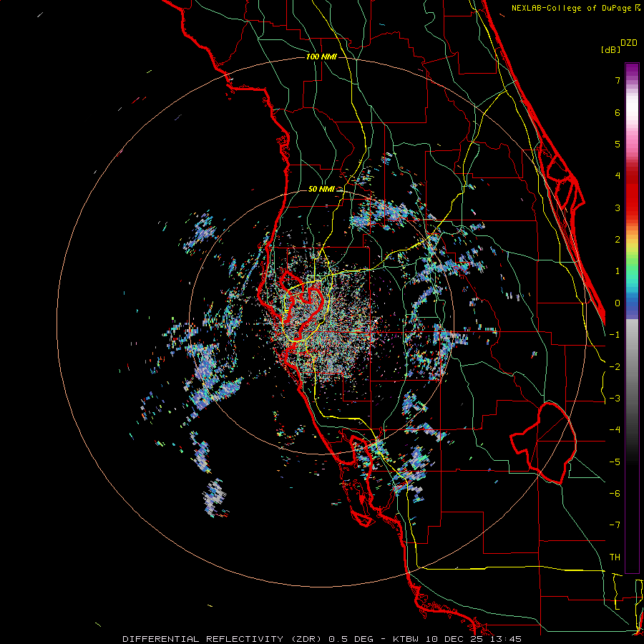Click the KTBW station identifier in the footer

[407, 639]
